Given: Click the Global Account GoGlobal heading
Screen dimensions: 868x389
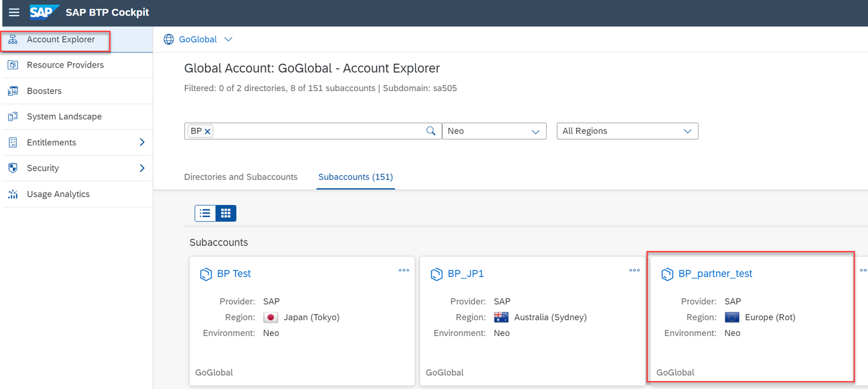Looking at the screenshot, I should (312, 68).
